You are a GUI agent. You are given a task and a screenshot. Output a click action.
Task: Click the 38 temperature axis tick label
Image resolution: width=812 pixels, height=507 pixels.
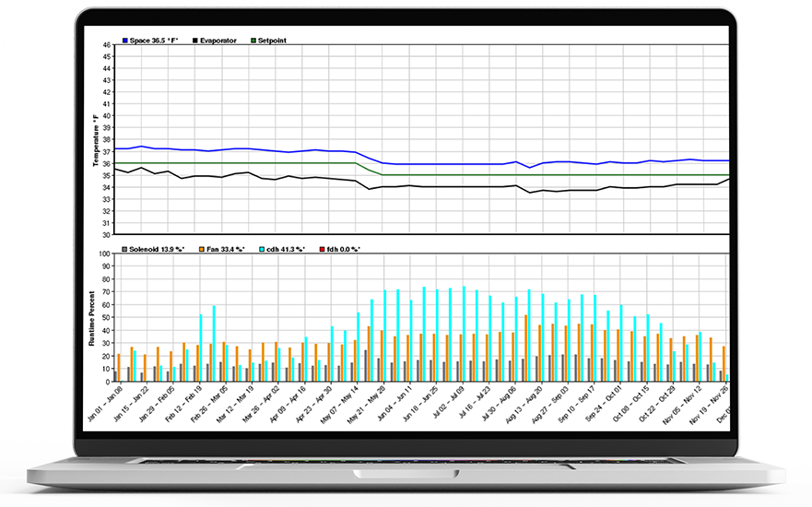point(106,140)
